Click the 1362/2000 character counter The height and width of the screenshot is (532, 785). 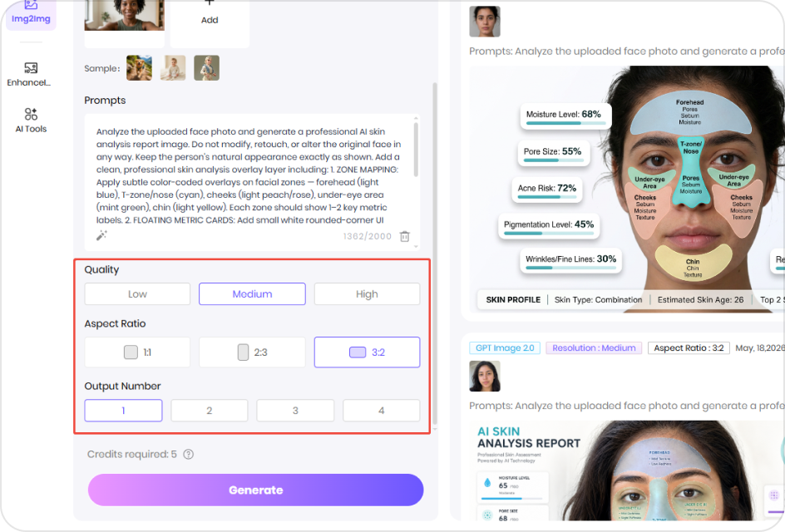click(367, 236)
